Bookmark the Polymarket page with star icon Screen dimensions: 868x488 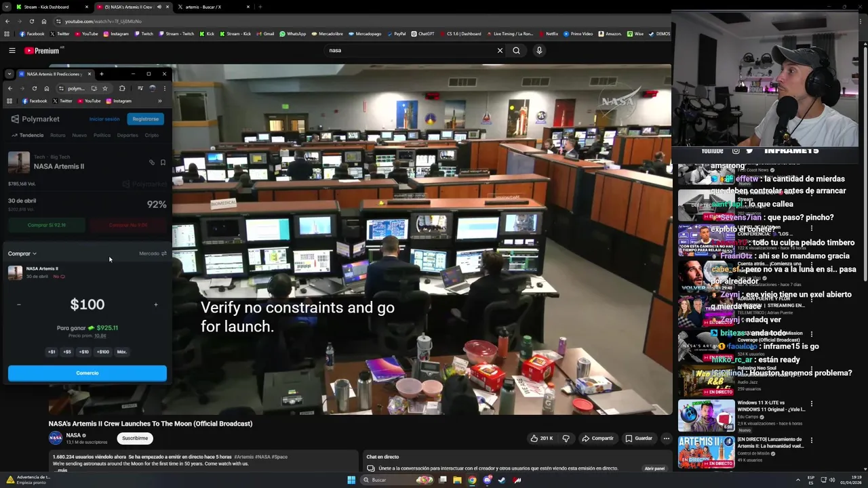(x=104, y=88)
